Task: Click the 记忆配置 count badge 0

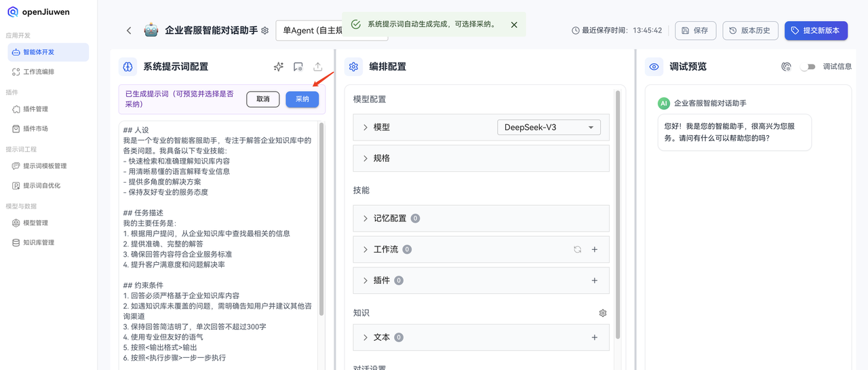Action: click(415, 219)
